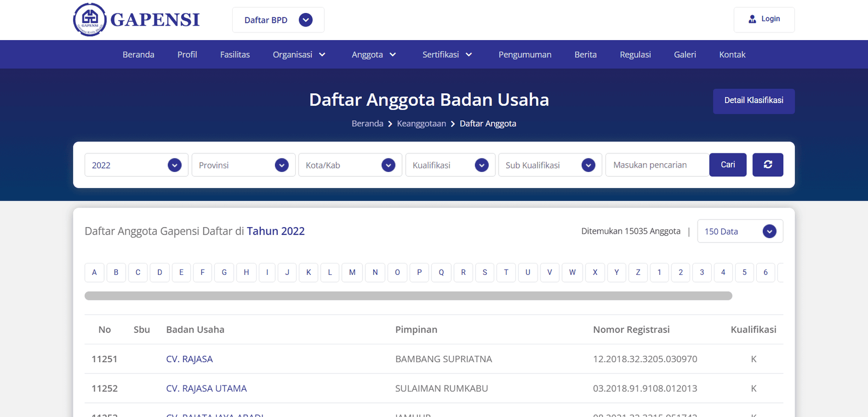Image resolution: width=868 pixels, height=417 pixels.
Task: Open the Sub Kualifikasi dropdown
Action: pyautogui.click(x=550, y=165)
